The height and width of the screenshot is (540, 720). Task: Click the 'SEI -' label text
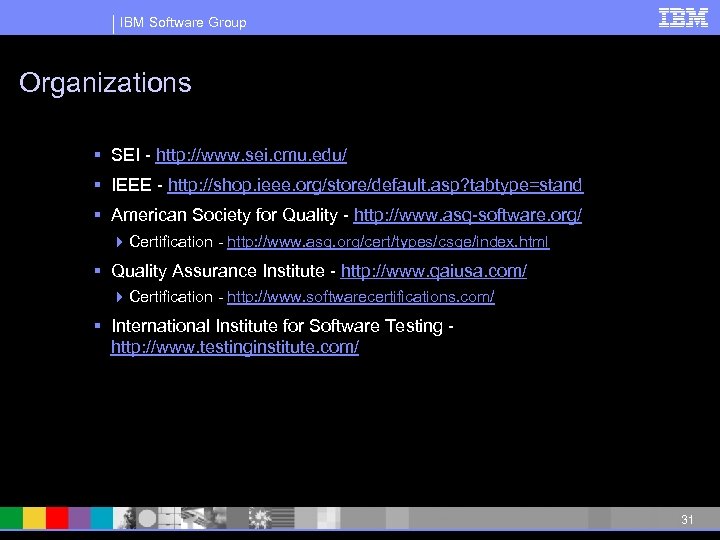(131, 155)
